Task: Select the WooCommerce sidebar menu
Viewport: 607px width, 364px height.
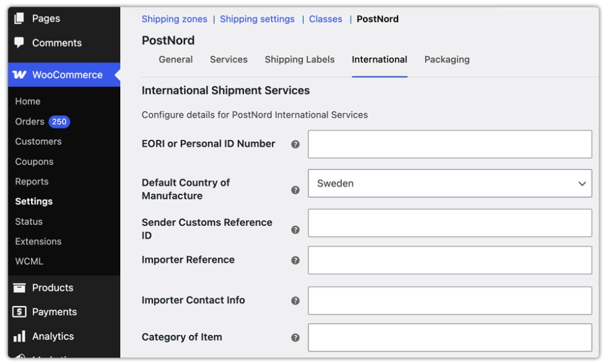Action: point(64,75)
